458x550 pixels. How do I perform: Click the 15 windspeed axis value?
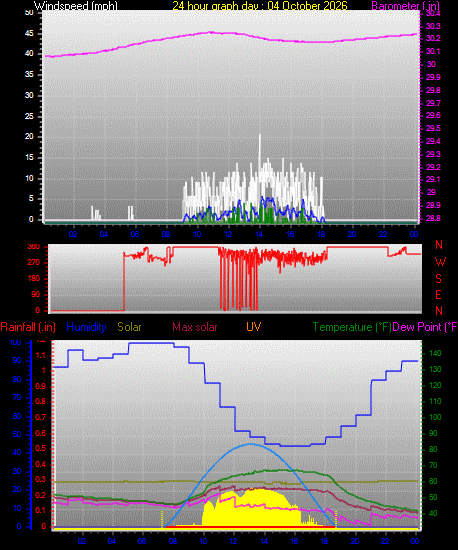coord(29,157)
